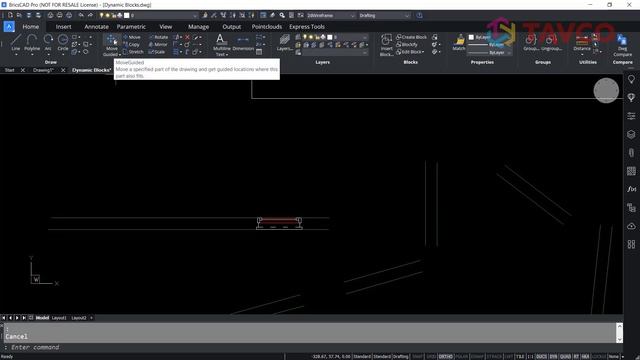
Task: Click the white layer color swatch in toolbar
Action: [x=127, y=16]
